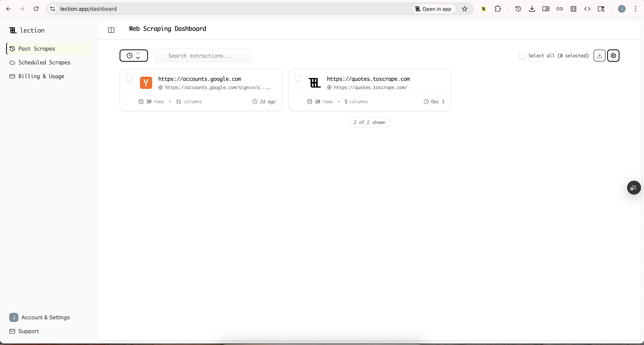Collapse the sidebar with the panel icon

(111, 30)
